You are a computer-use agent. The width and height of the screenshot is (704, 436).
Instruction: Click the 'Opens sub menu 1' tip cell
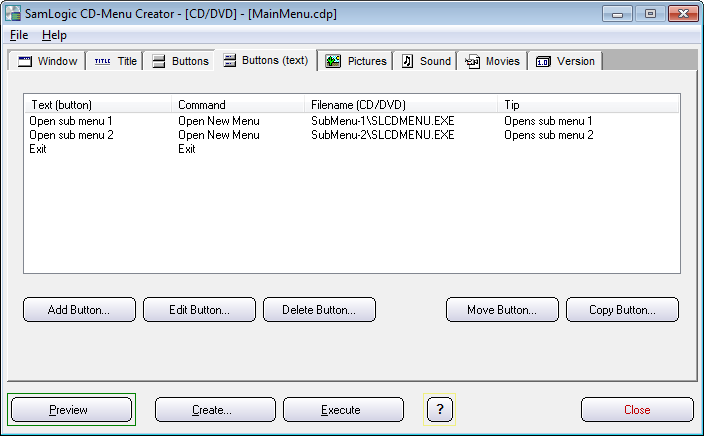click(x=548, y=121)
